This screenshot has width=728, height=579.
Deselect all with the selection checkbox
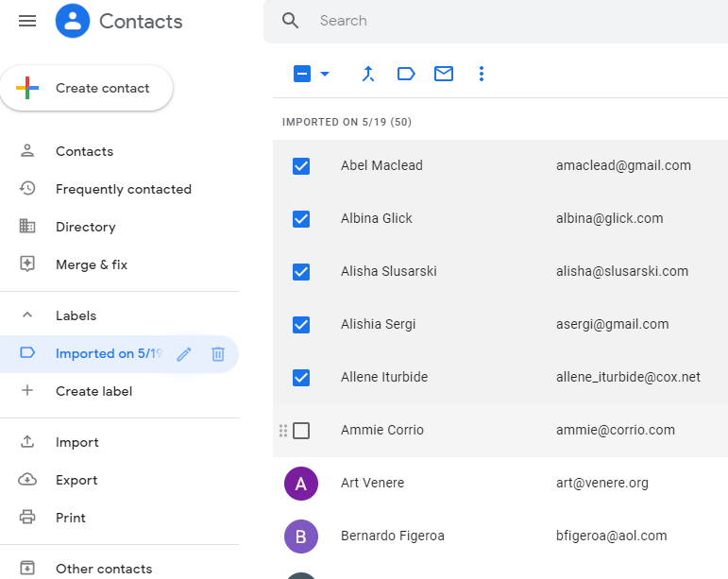(302, 74)
